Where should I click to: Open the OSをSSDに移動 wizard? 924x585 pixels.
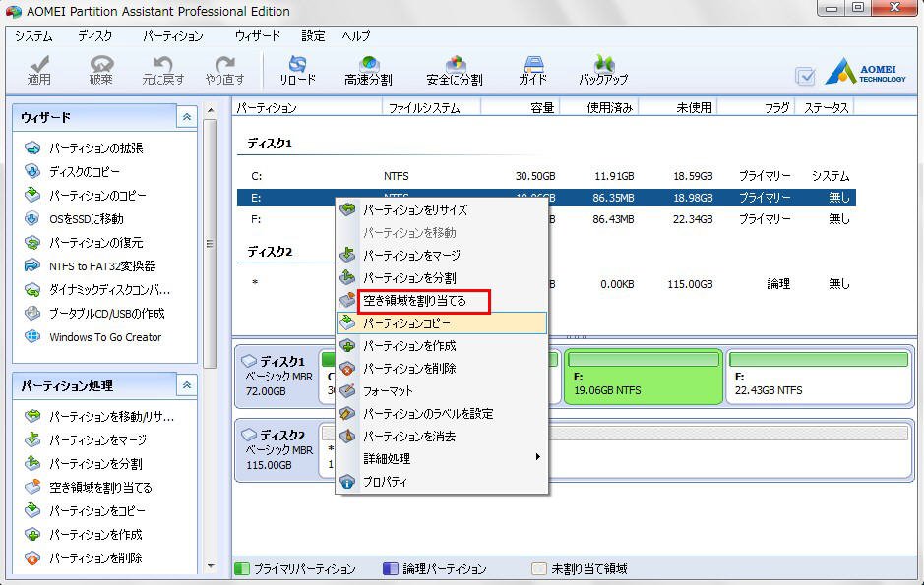tap(86, 219)
